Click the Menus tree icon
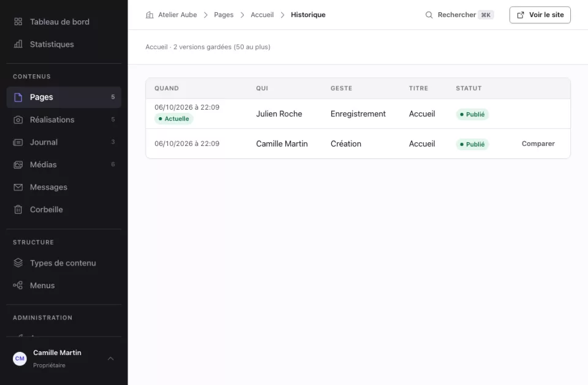This screenshot has height=385, width=588. click(18, 286)
